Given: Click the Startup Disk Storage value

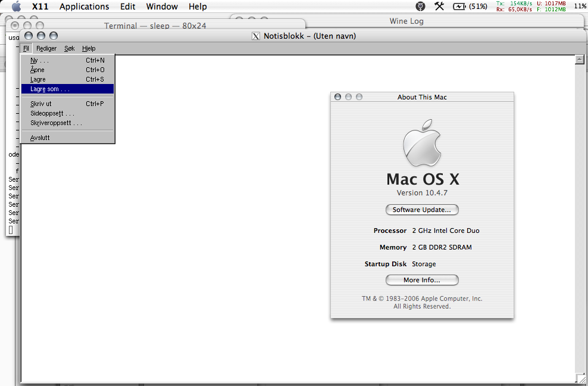Looking at the screenshot, I should (424, 264).
